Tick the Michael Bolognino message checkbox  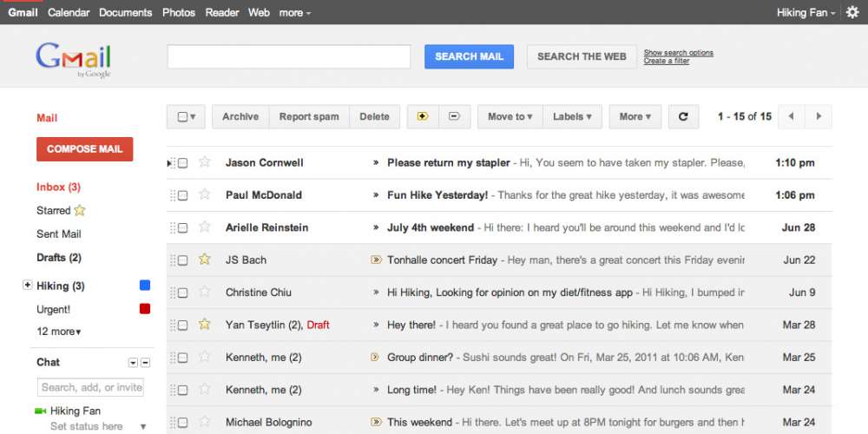(182, 423)
